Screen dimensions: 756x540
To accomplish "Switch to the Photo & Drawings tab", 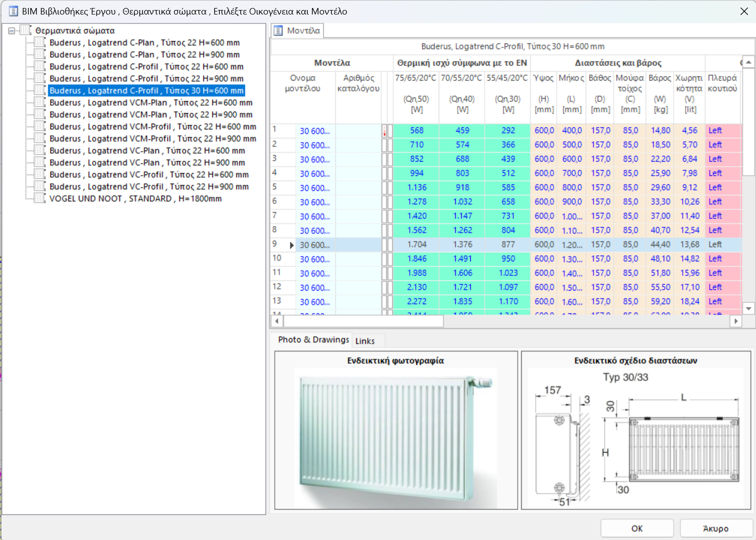I will [313, 339].
